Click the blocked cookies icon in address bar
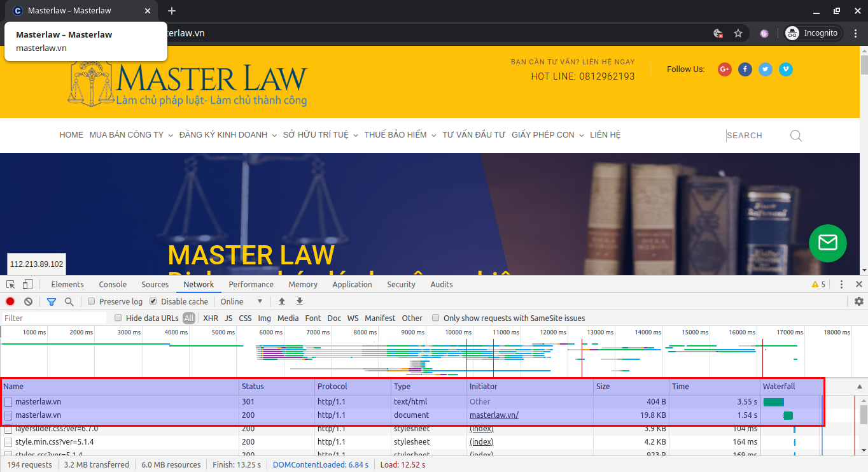This screenshot has height=472, width=868. [x=718, y=33]
